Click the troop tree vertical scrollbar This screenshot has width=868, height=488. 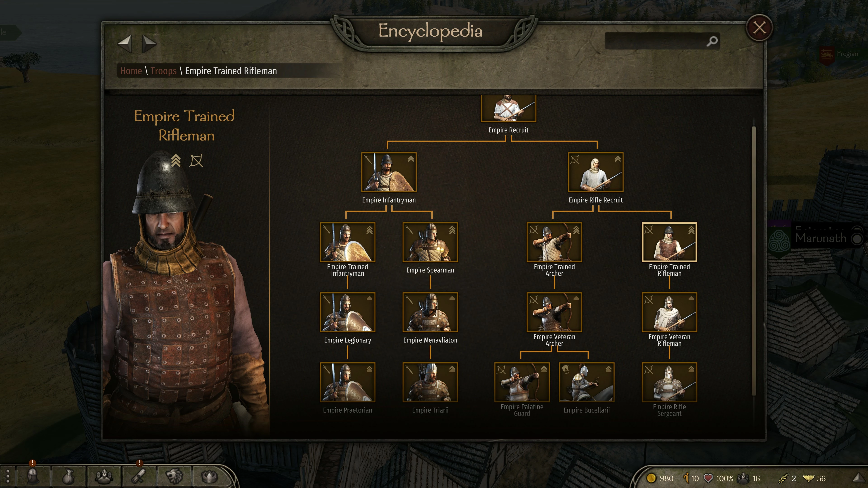pyautogui.click(x=753, y=261)
